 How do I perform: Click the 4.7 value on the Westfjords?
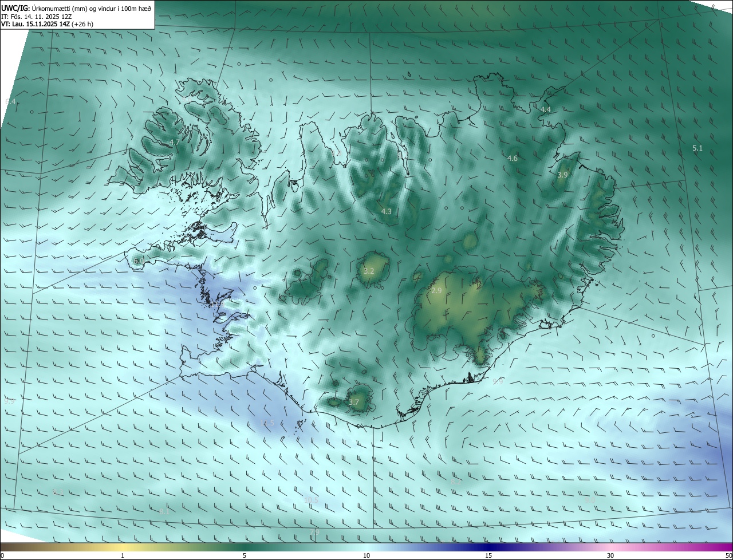[x=175, y=142]
